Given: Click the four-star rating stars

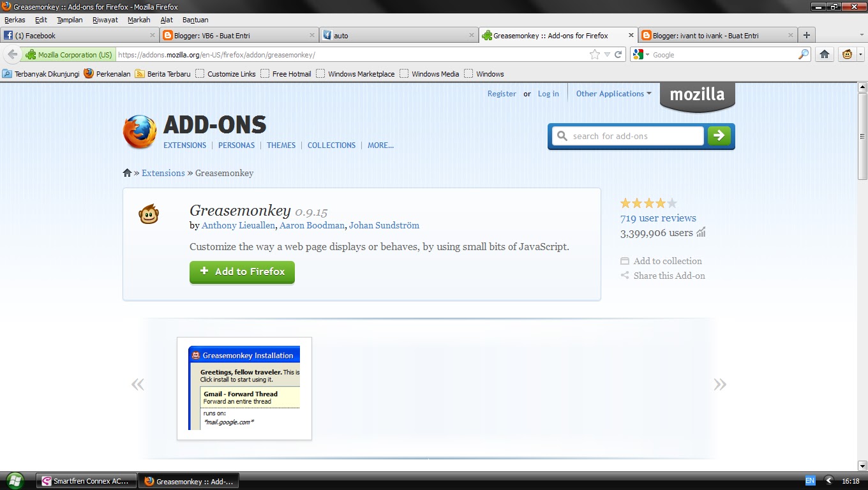Looking at the screenshot, I should pos(648,204).
